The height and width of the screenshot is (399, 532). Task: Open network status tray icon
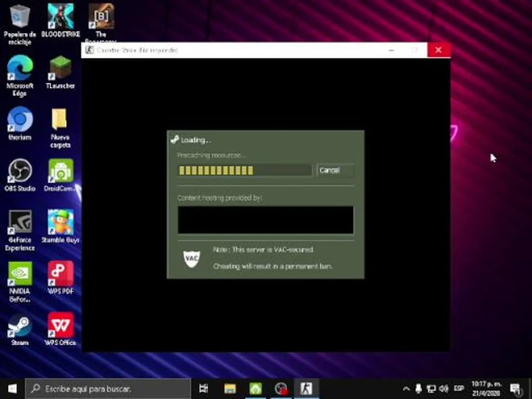coord(431,389)
